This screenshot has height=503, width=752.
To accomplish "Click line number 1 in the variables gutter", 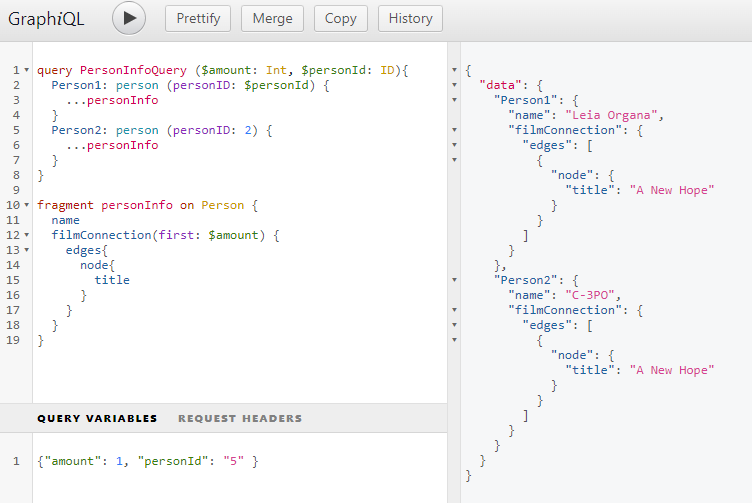I will tap(16, 461).
